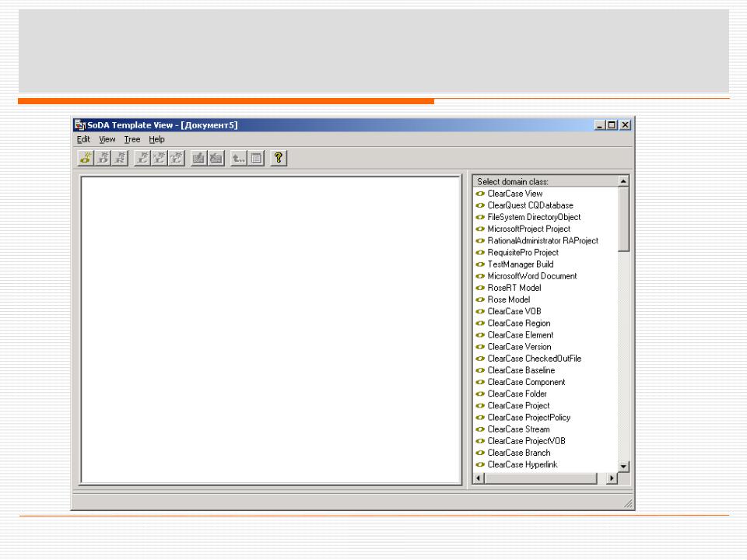Click domain list scroll down arrow

click(623, 466)
